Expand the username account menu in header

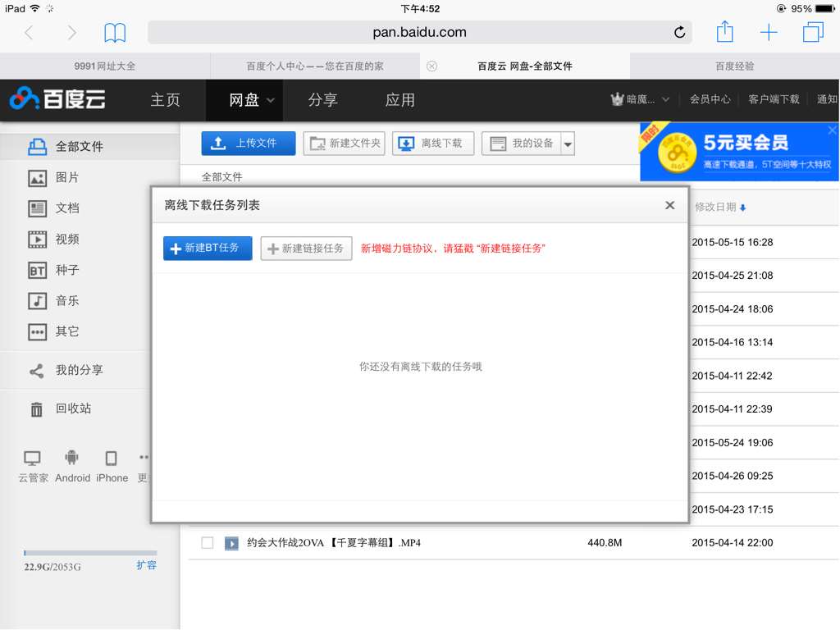click(664, 100)
